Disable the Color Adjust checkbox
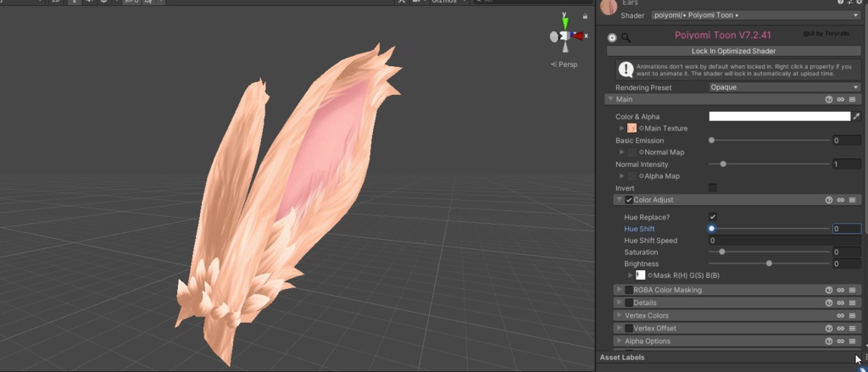868x372 pixels. [x=629, y=200]
